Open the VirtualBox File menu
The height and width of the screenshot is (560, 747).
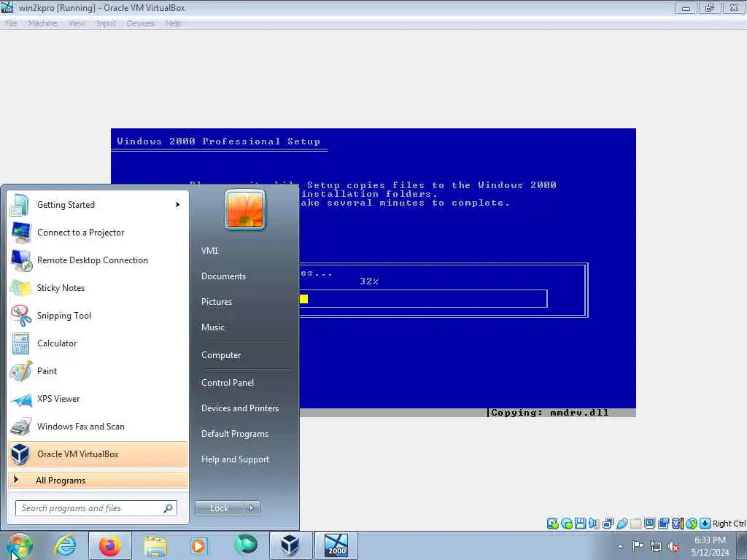pos(11,23)
